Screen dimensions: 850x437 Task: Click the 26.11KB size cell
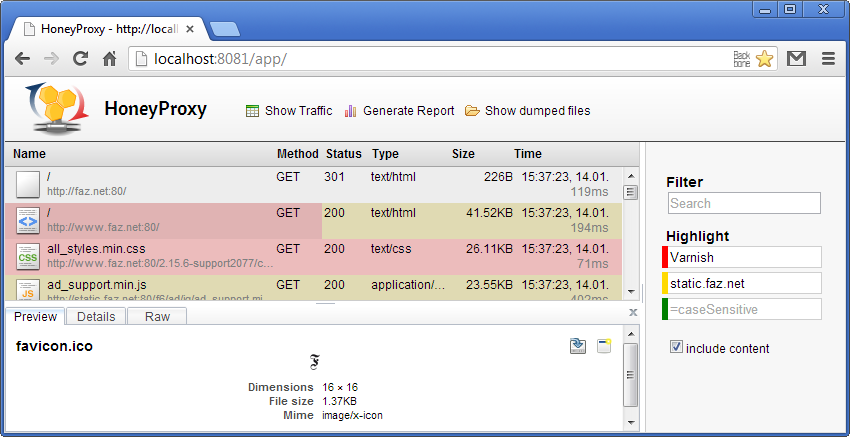(x=489, y=249)
